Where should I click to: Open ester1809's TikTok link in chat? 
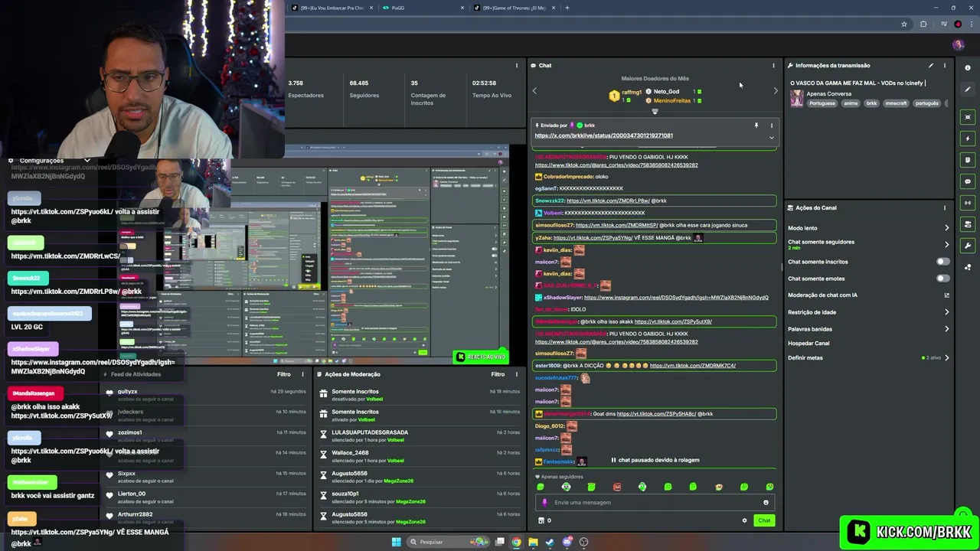coord(692,366)
